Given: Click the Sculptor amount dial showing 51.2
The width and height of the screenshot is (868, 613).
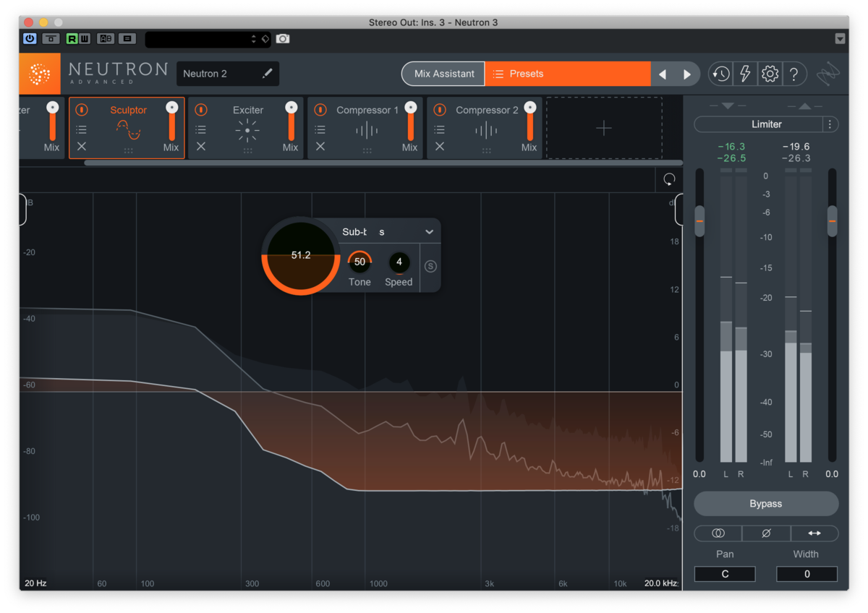Looking at the screenshot, I should pos(300,255).
